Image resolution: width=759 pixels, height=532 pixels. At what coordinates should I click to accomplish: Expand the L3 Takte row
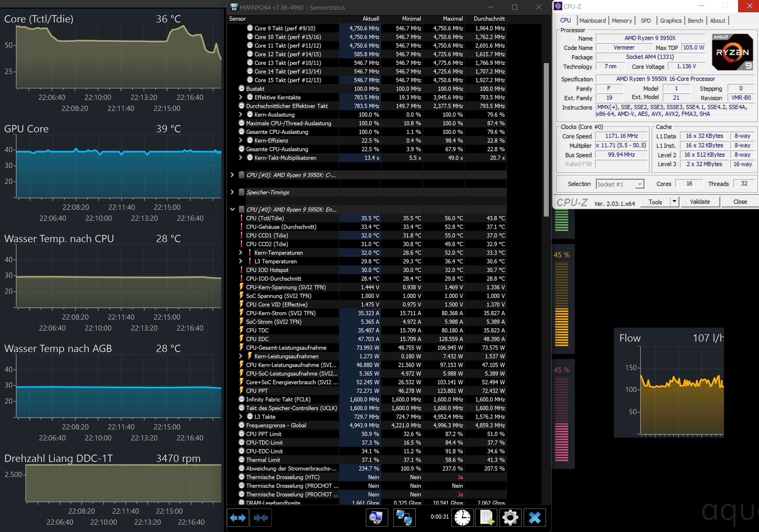(241, 417)
